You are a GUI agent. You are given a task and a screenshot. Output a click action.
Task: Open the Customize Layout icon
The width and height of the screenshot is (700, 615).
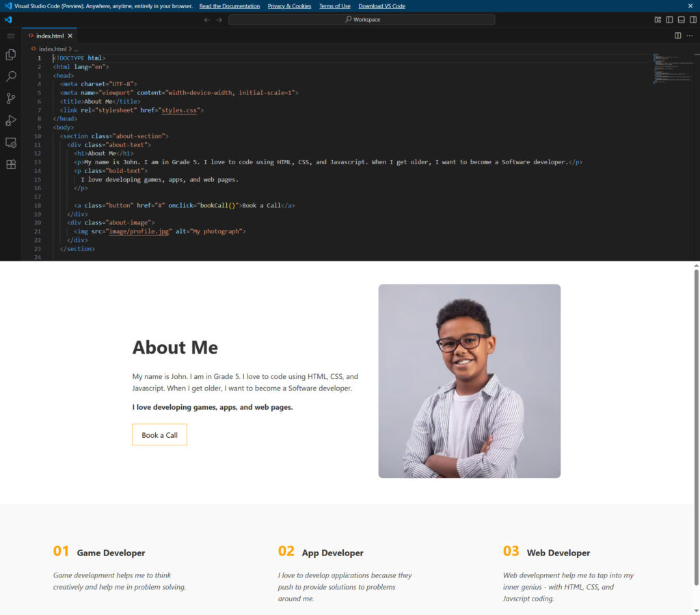[x=658, y=20]
